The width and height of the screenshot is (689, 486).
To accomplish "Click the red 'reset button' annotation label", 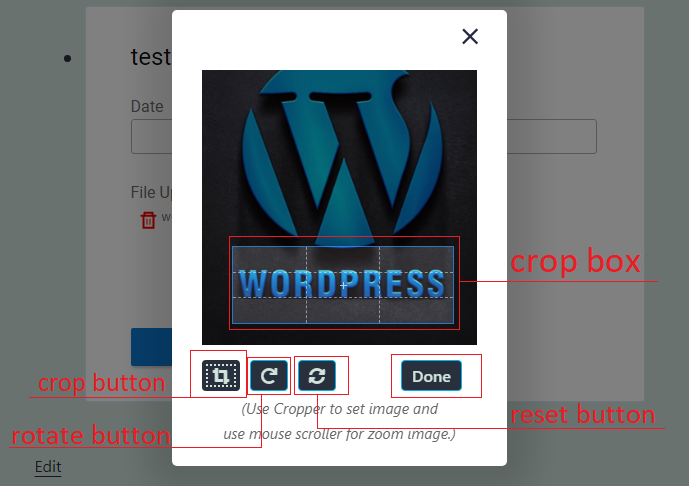I will pos(583,415).
